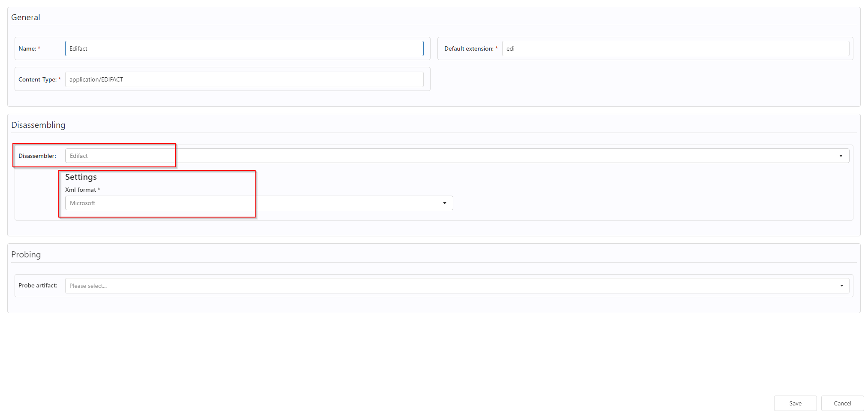Click the 'Disassembler:' label
This screenshot has height=414, width=868.
pos(37,156)
